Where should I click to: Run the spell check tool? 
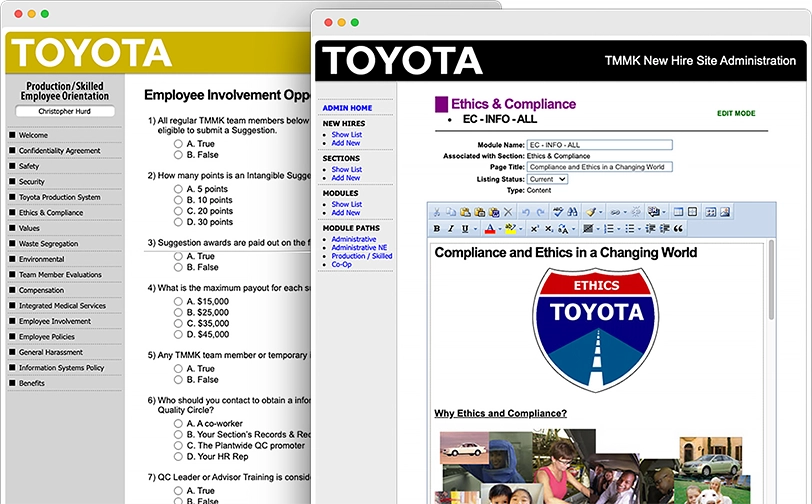point(558,212)
